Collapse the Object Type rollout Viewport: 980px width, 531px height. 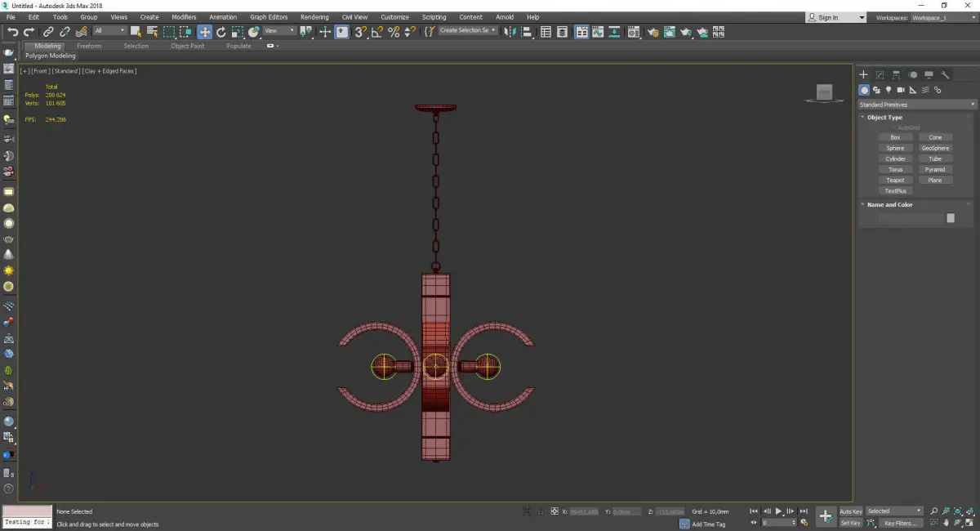(x=884, y=118)
